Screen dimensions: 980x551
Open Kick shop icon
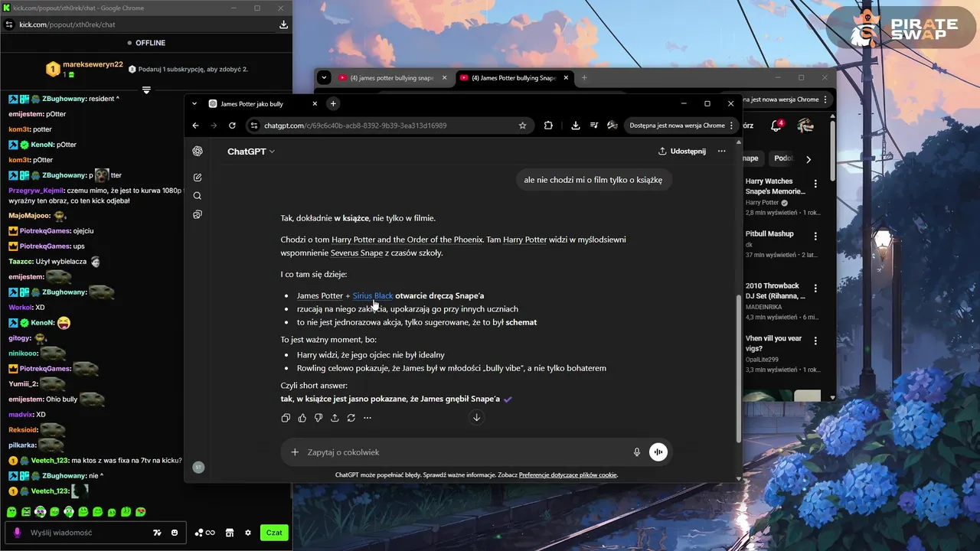pyautogui.click(x=229, y=533)
